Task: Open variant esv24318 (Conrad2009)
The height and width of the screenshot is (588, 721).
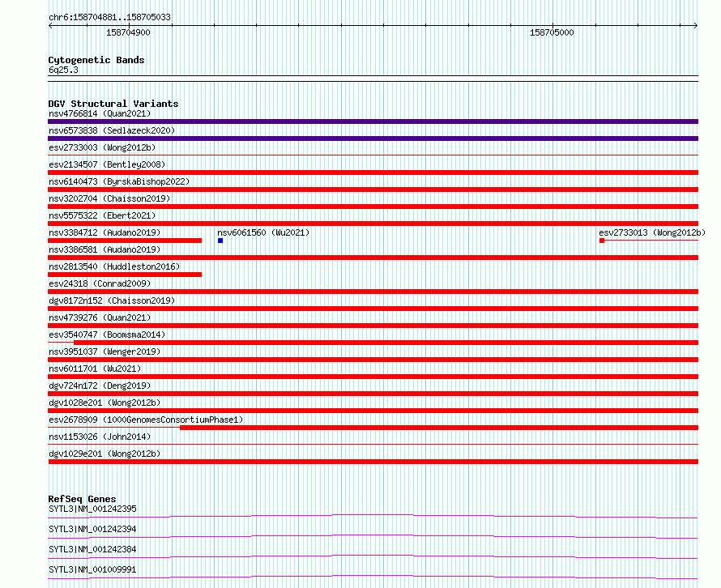Action: pyautogui.click(x=100, y=283)
